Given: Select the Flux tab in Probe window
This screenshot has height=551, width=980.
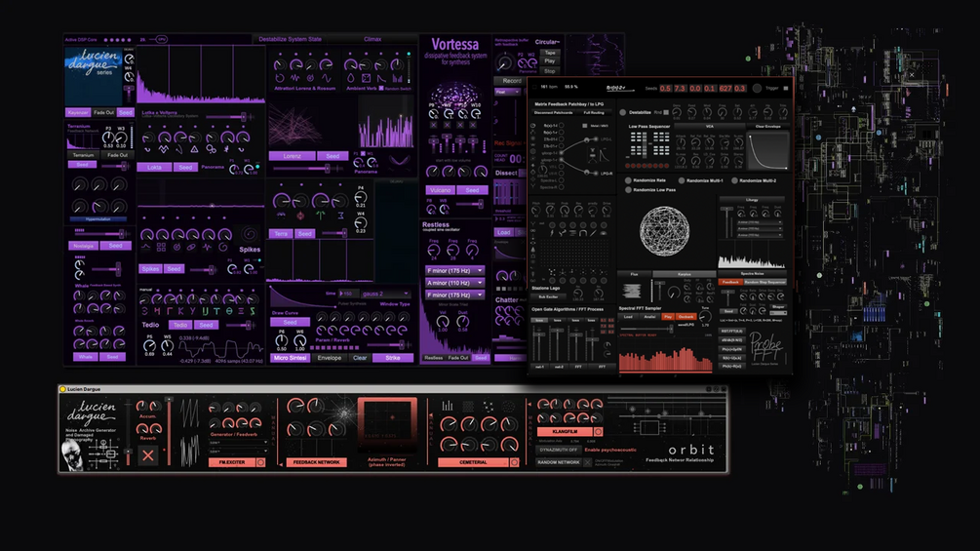Looking at the screenshot, I should coord(635,274).
